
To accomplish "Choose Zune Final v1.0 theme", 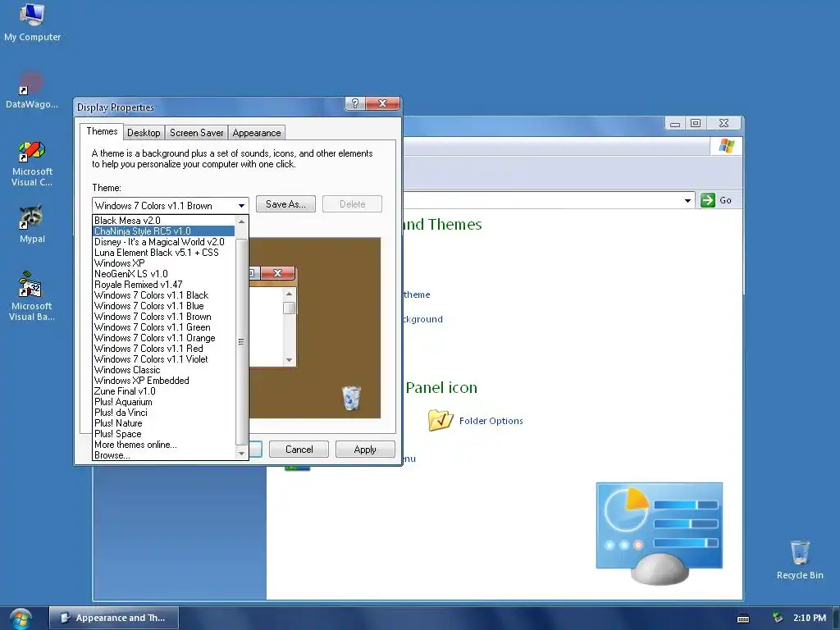I will [x=163, y=391].
